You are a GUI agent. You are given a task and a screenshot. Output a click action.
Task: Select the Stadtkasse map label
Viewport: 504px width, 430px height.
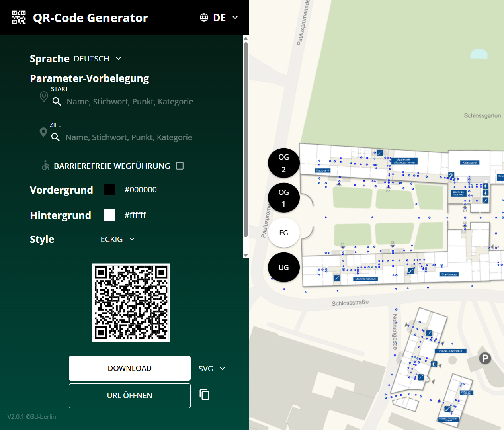(x=449, y=274)
